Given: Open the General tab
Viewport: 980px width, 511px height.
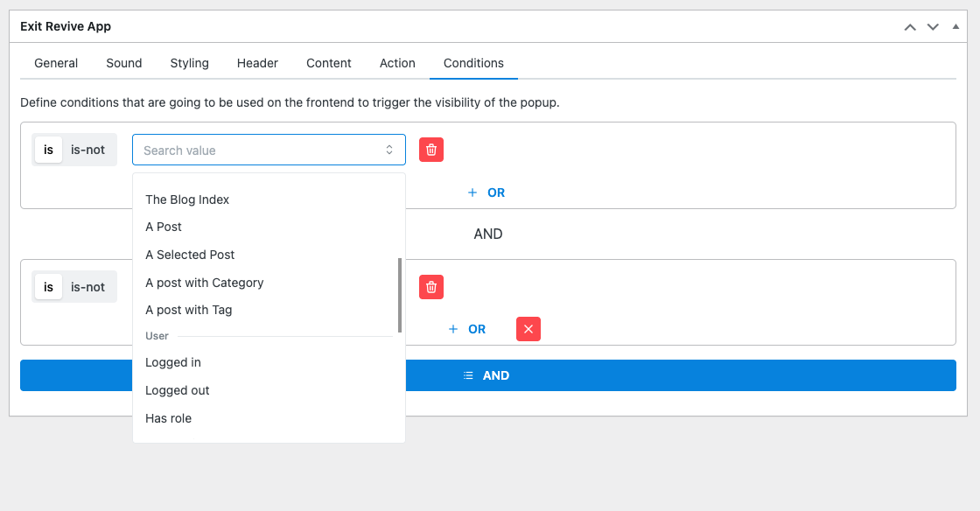Looking at the screenshot, I should coord(56,63).
